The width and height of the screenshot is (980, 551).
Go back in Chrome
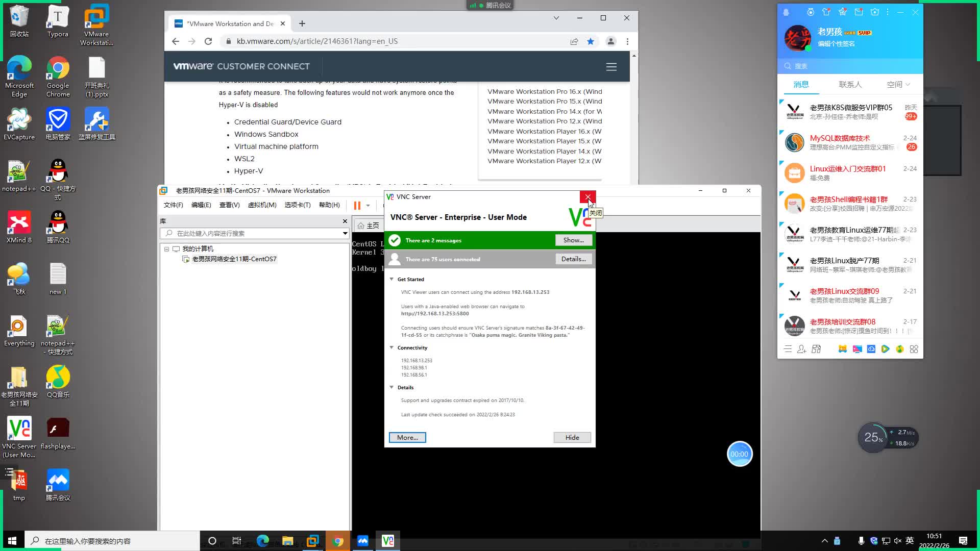[176, 41]
